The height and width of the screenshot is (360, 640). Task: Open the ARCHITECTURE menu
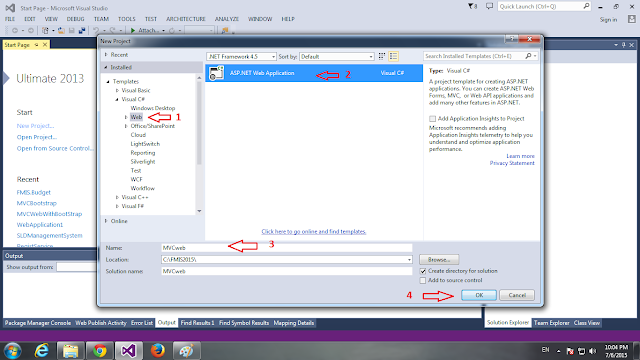point(186,19)
